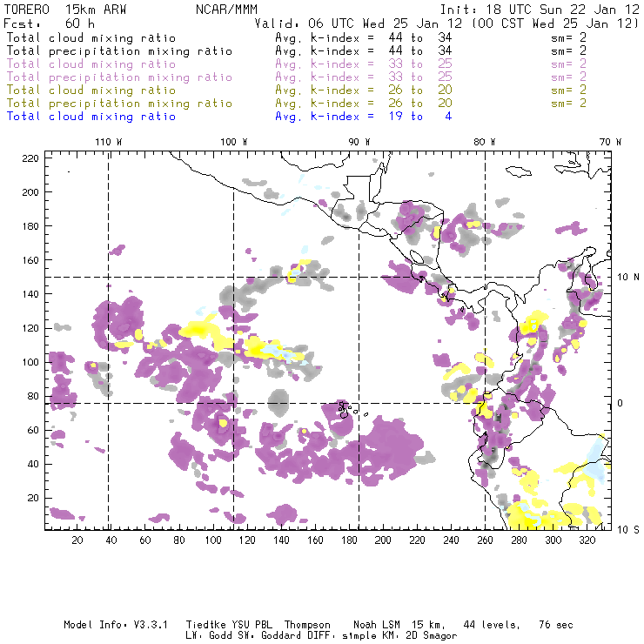Select "Tiedtke" in the model info line
This screenshot has width=644, height=644.
pos(205,625)
